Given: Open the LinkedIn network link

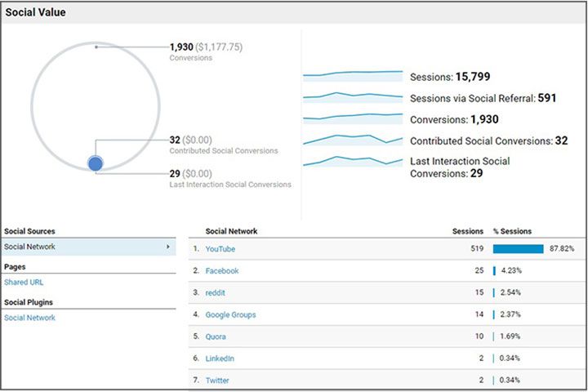Looking at the screenshot, I should [220, 359].
